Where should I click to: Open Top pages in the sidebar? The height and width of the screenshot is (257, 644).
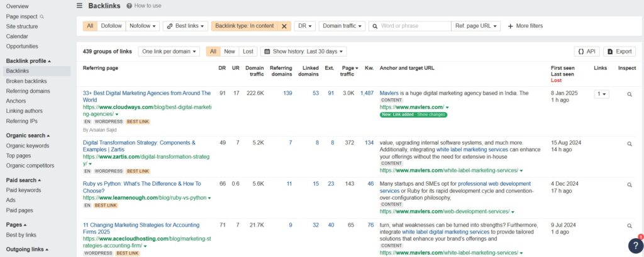(x=18, y=156)
